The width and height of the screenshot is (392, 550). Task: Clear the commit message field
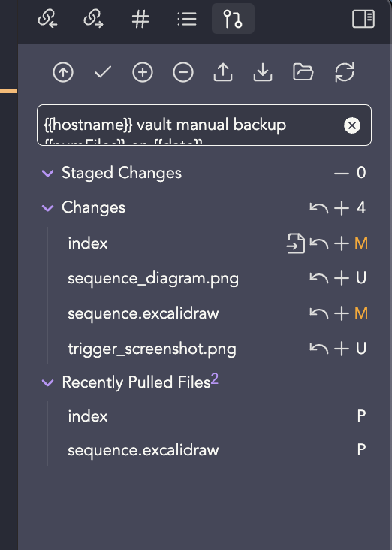pos(352,125)
